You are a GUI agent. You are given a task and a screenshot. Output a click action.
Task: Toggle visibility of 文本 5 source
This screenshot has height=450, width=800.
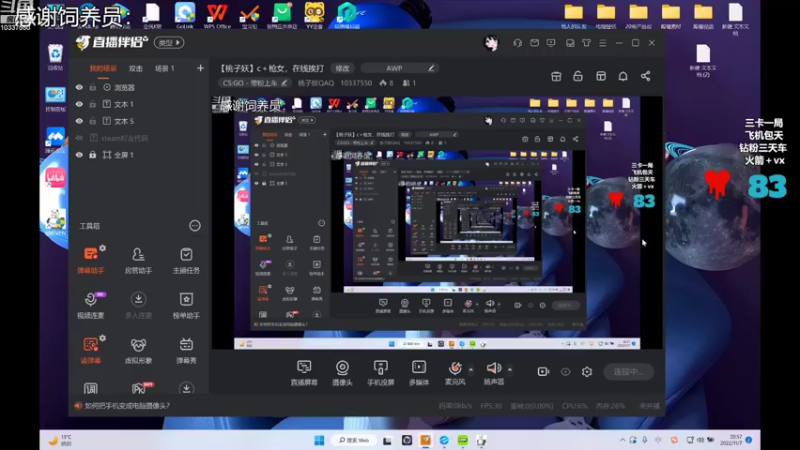(x=79, y=121)
